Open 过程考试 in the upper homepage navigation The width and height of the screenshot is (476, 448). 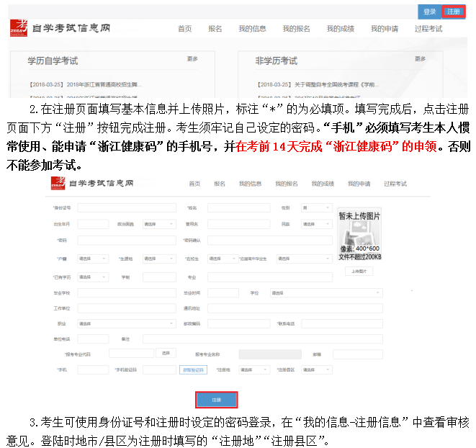pyautogui.click(x=428, y=29)
